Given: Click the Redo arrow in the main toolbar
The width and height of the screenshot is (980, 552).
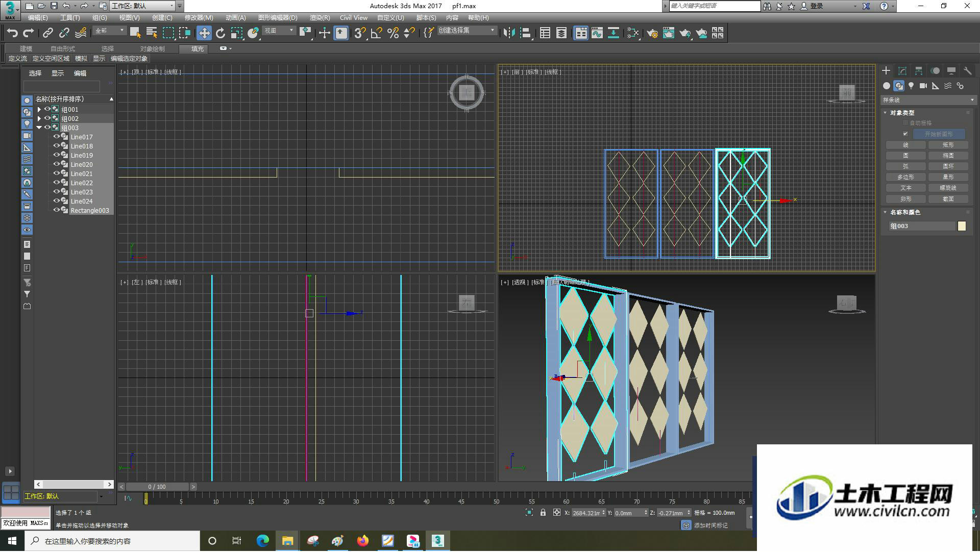Looking at the screenshot, I should click(x=29, y=33).
